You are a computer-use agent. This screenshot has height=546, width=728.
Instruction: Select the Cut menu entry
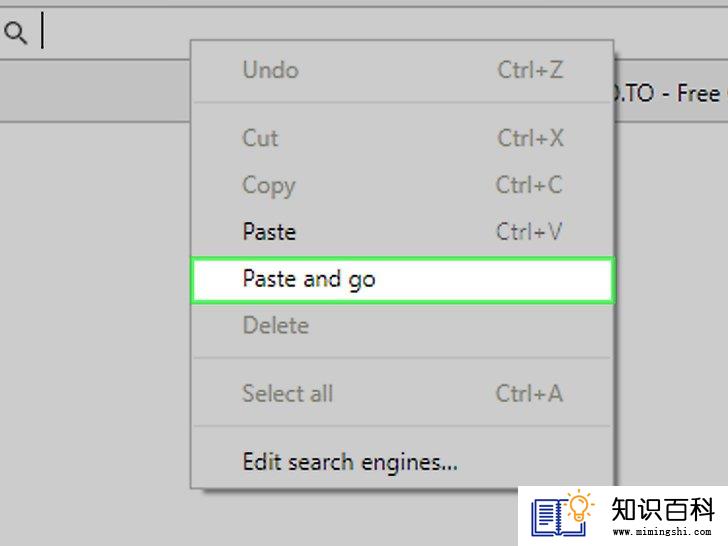pyautogui.click(x=403, y=138)
